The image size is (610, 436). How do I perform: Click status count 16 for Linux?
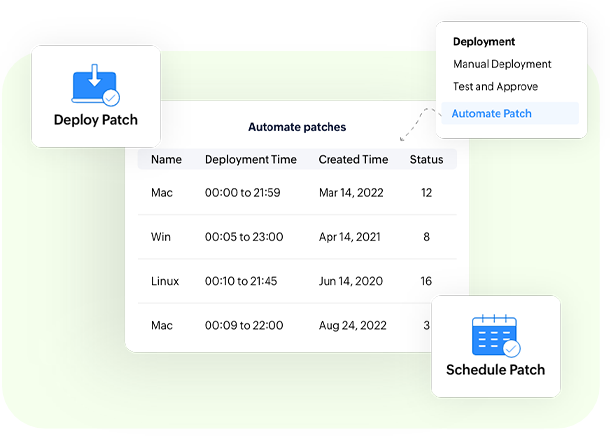point(426,281)
